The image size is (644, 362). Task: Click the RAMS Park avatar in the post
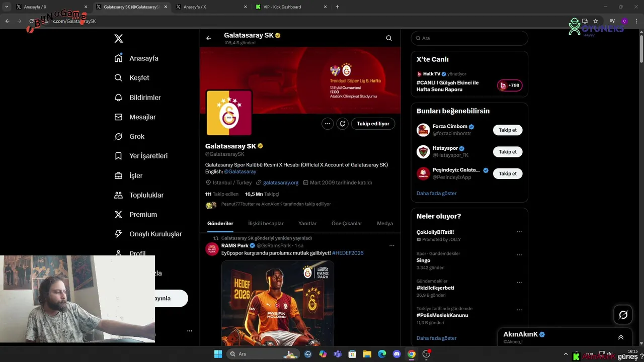[x=212, y=249]
